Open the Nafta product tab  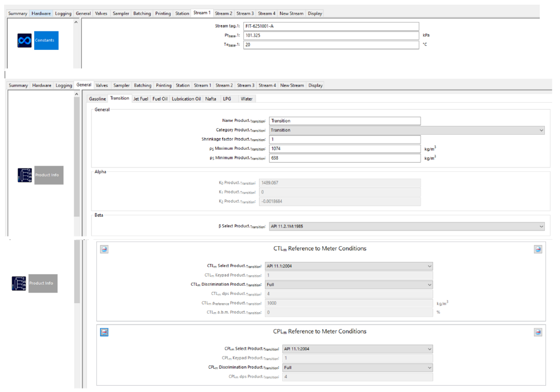[x=211, y=99]
